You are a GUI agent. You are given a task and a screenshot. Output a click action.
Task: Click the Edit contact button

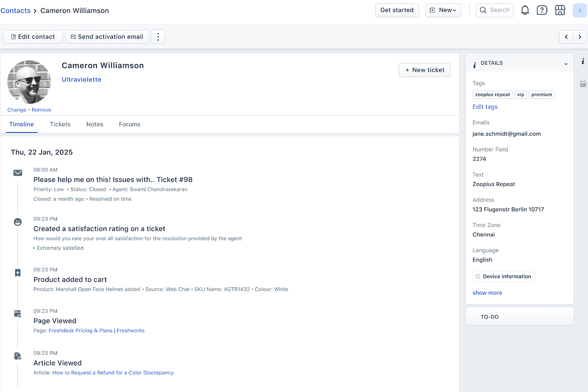[33, 37]
